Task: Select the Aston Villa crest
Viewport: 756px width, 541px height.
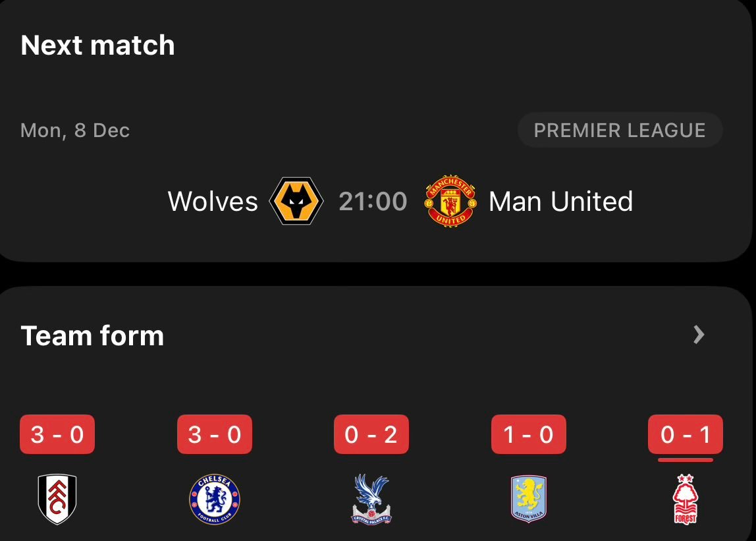Action: [528, 499]
